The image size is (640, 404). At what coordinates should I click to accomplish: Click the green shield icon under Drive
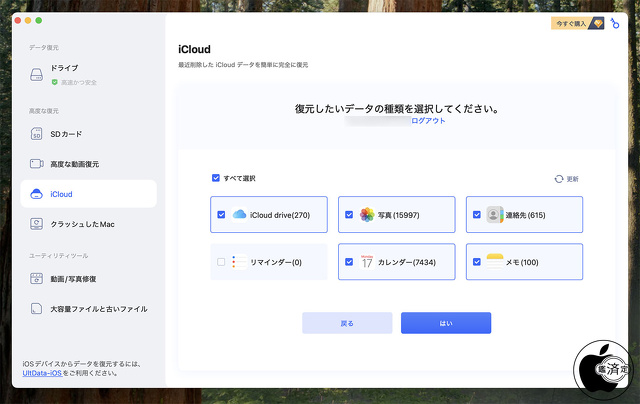tap(54, 82)
